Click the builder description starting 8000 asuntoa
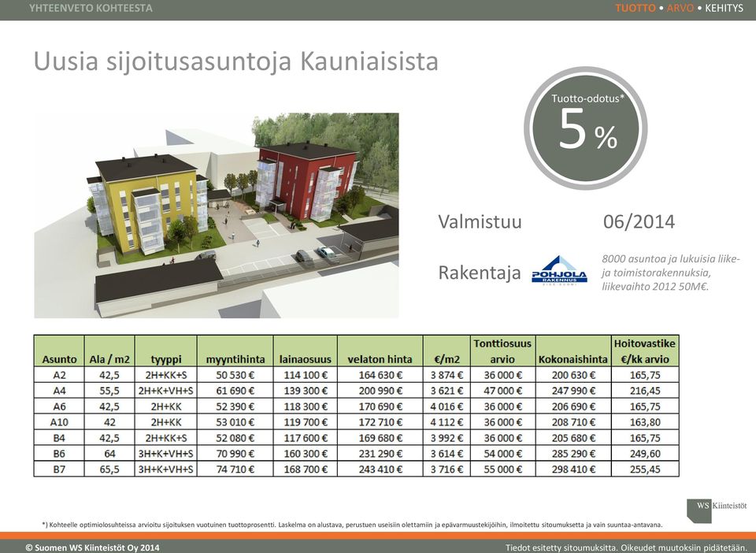Viewport: 756px width, 553px height. tap(670, 273)
